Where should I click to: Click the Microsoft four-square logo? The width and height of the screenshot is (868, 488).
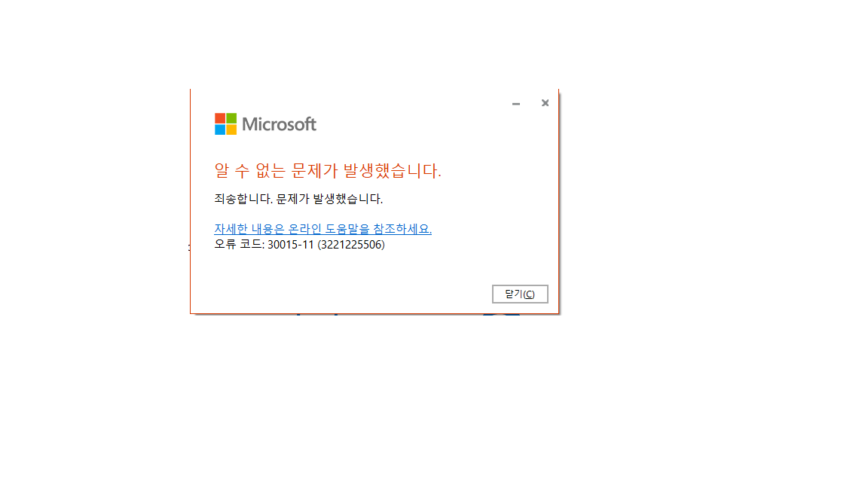point(226,124)
